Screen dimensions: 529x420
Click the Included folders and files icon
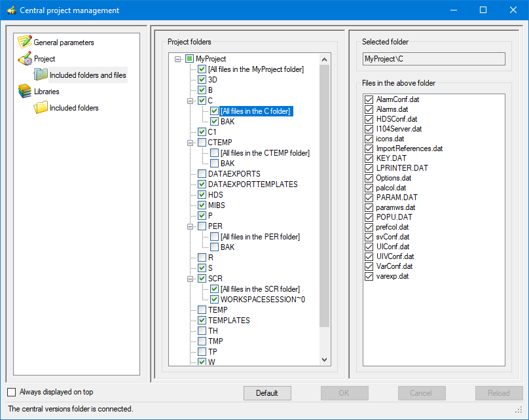click(41, 75)
